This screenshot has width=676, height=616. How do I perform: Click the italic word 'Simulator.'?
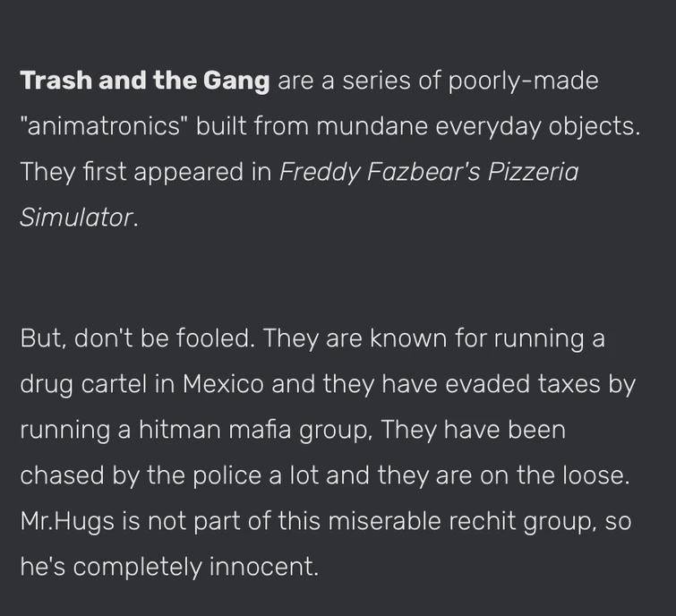click(x=79, y=217)
